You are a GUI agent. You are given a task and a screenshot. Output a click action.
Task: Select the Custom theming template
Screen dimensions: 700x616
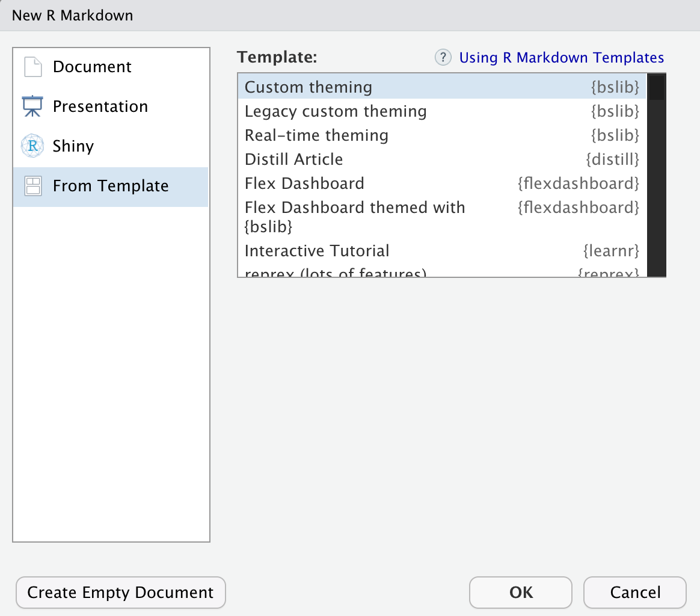tap(442, 87)
